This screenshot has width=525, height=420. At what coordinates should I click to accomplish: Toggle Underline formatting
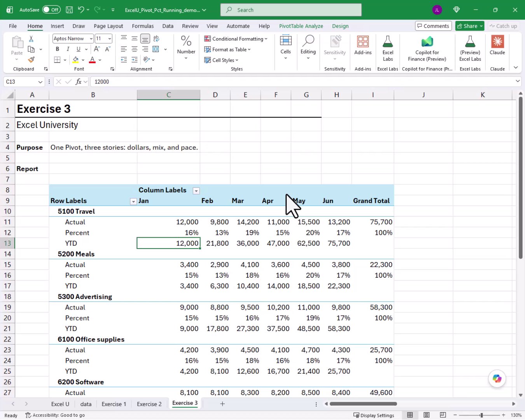click(x=79, y=49)
